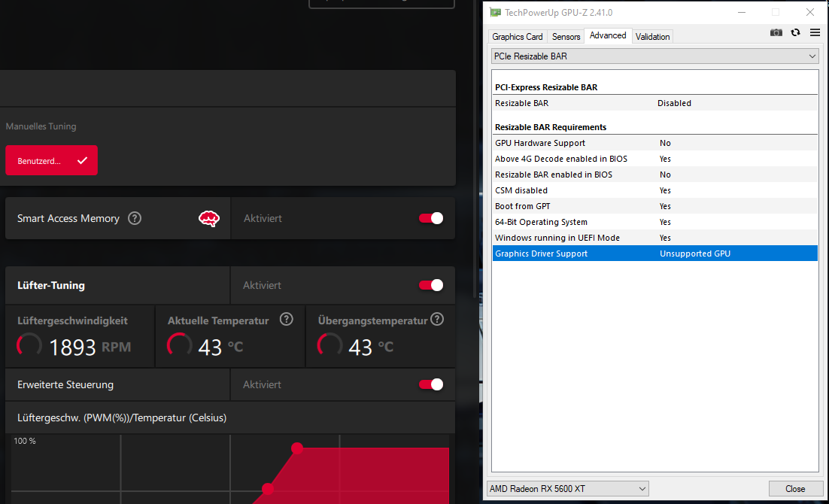Switch to the Sensors tab
This screenshot has height=504, width=829.
click(x=565, y=36)
